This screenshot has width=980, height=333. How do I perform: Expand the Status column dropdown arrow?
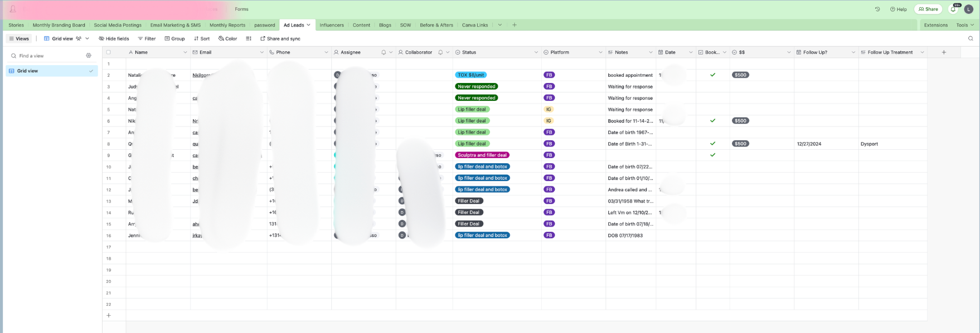536,52
